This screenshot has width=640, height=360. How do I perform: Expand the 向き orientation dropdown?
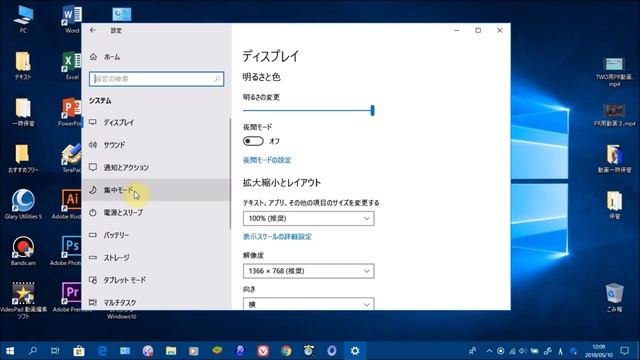click(x=309, y=304)
